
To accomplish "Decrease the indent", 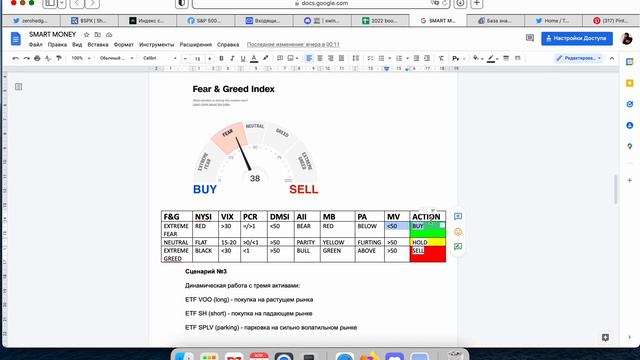I will point(416,58).
